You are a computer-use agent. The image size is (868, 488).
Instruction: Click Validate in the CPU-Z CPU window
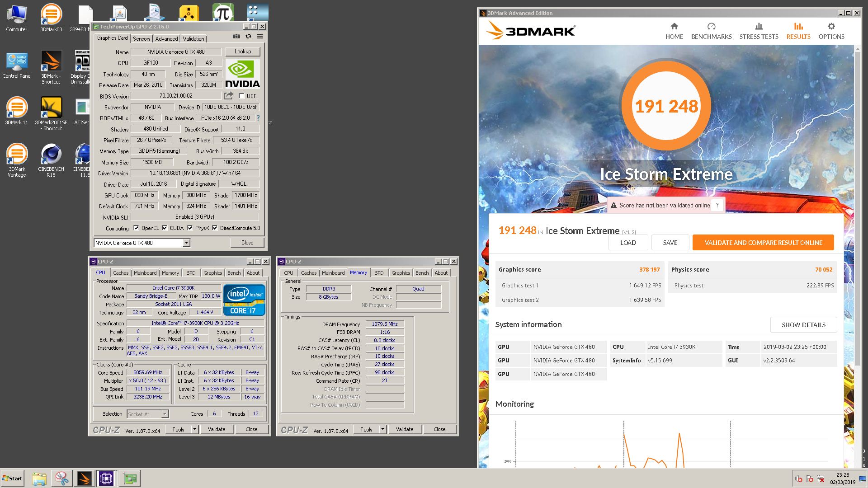click(x=217, y=429)
